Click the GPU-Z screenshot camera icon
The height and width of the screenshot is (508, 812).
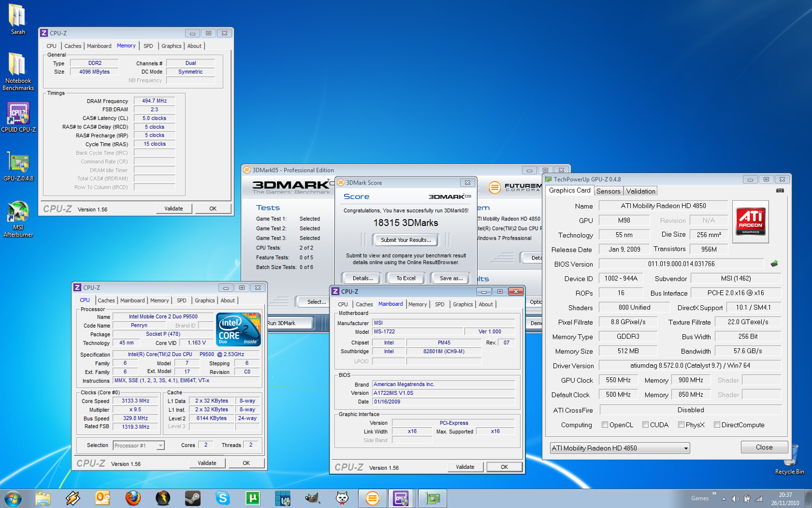pos(780,190)
